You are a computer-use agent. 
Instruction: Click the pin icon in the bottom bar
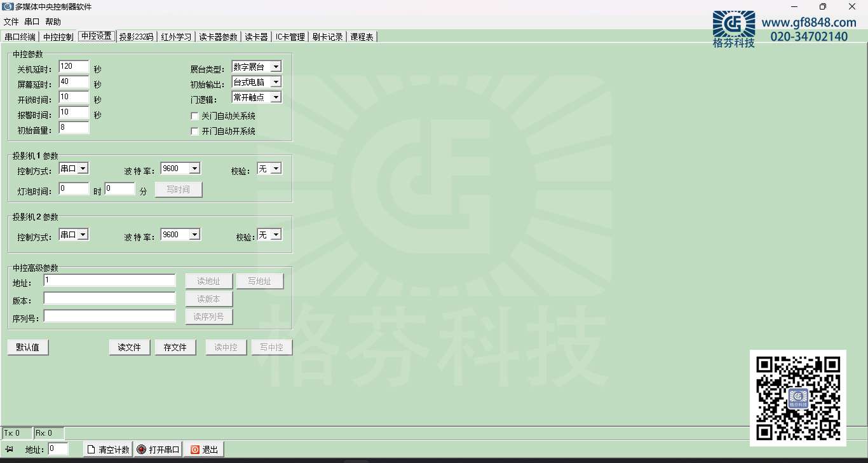pyautogui.click(x=10, y=449)
